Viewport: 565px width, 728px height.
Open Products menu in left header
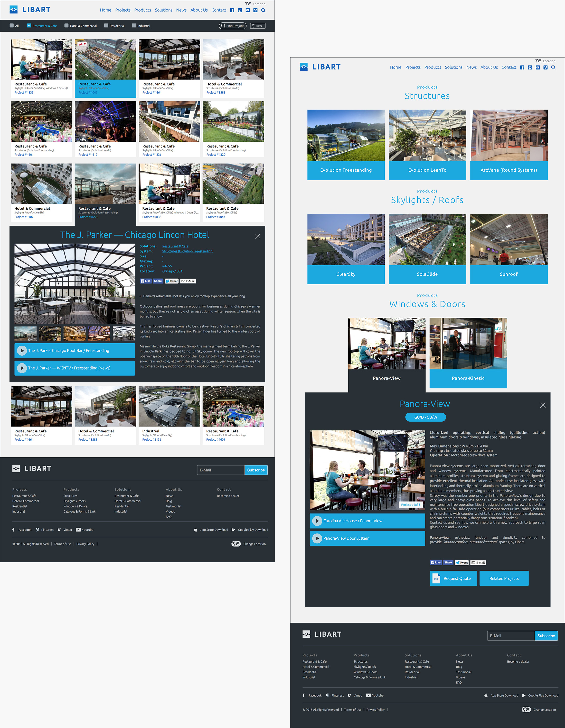click(143, 10)
